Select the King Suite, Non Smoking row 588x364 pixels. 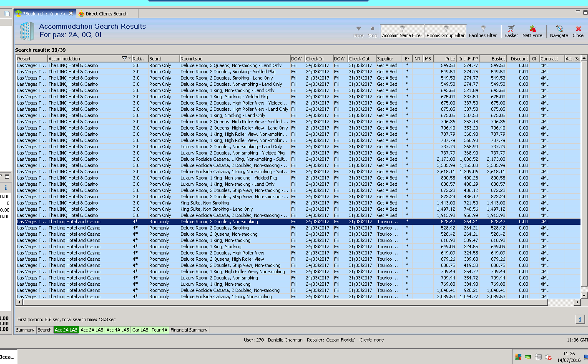pyautogui.click(x=204, y=203)
